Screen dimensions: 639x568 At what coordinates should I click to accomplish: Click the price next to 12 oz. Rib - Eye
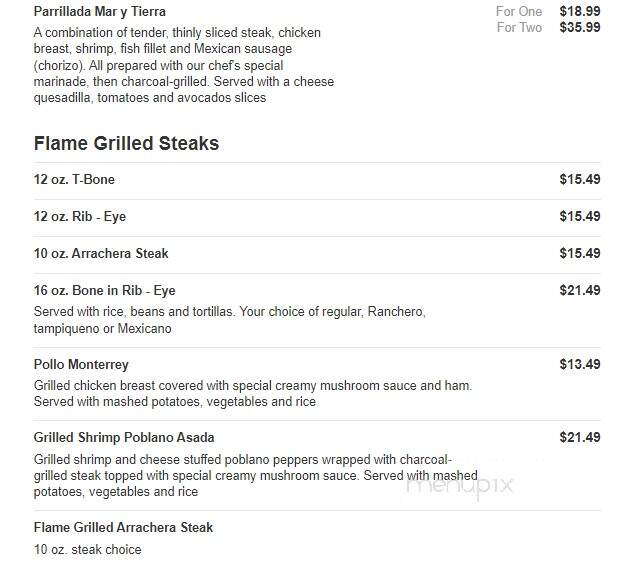pyautogui.click(x=580, y=216)
